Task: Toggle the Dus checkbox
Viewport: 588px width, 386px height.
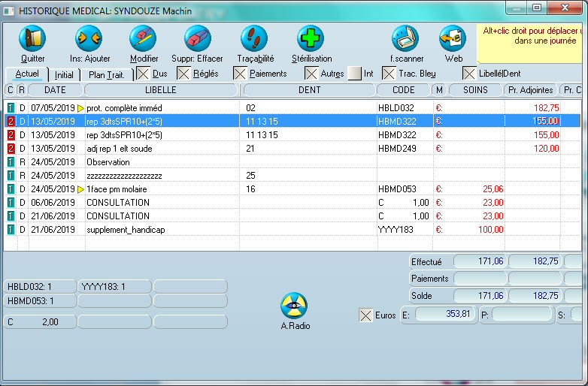Action: pyautogui.click(x=142, y=74)
